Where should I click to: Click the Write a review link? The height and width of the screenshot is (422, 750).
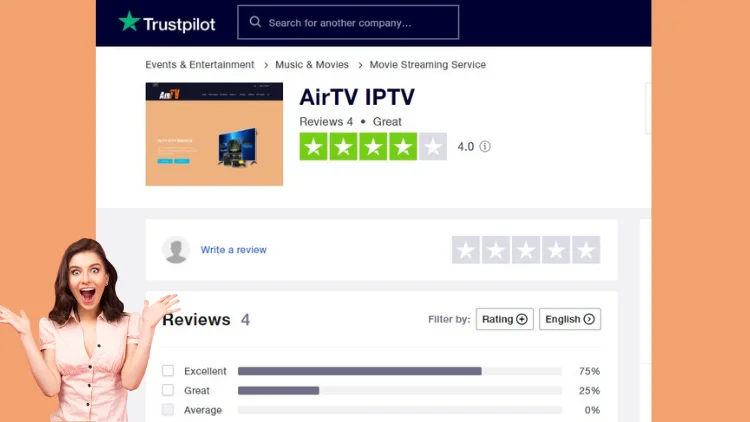tap(233, 250)
